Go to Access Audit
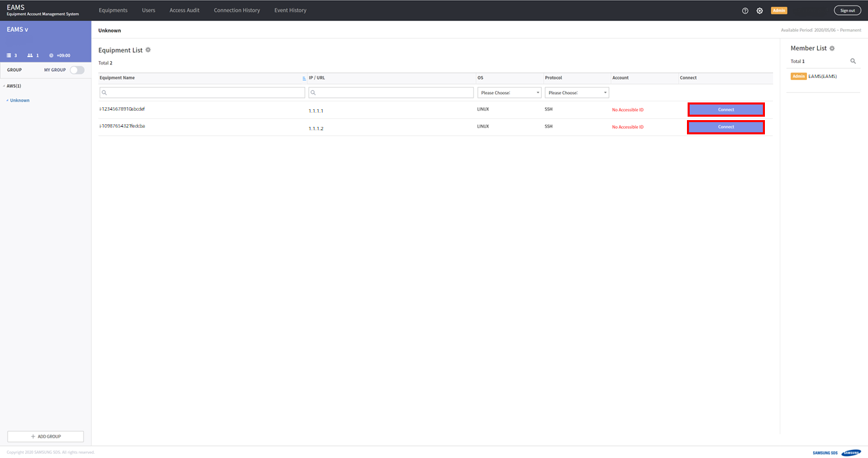This screenshot has height=458, width=868. click(x=184, y=10)
